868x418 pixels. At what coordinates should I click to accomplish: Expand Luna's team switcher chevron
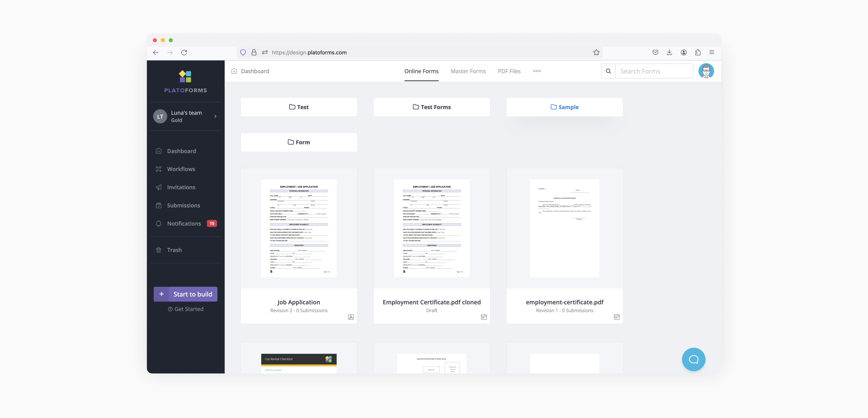point(215,117)
